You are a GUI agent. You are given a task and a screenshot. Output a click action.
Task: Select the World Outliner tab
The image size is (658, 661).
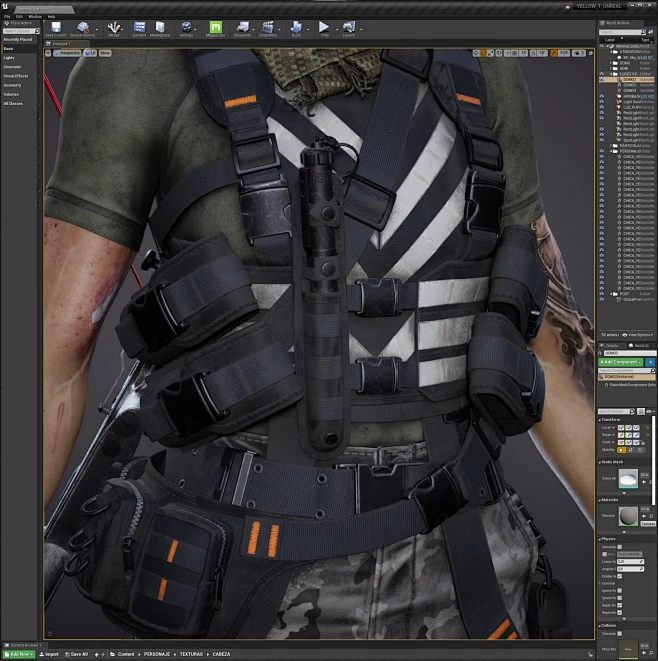tap(618, 23)
